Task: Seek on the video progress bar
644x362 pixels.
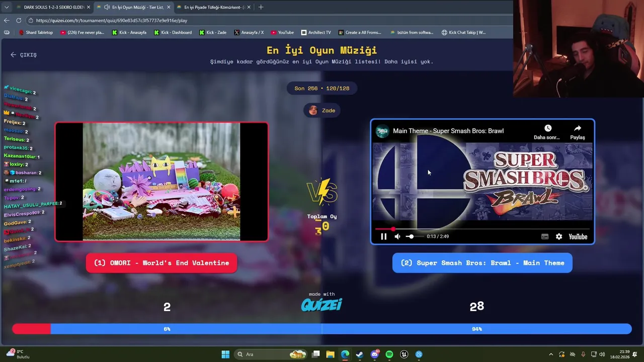Action: coord(482,229)
